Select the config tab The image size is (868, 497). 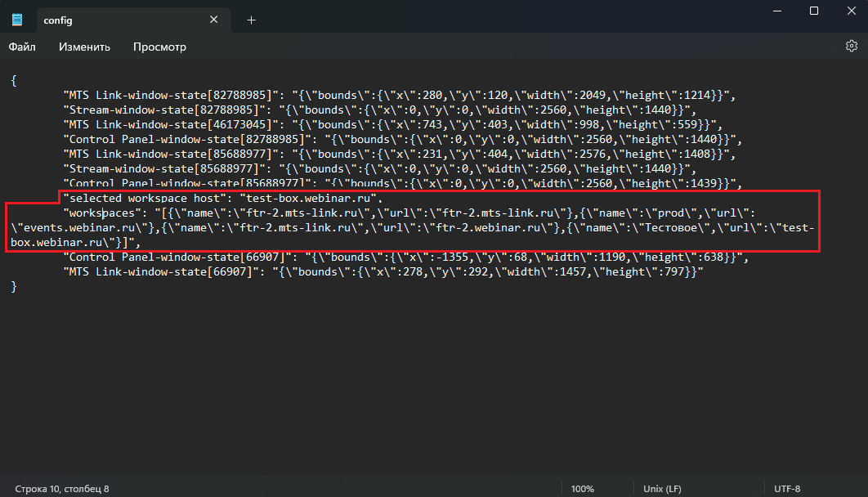coord(133,20)
